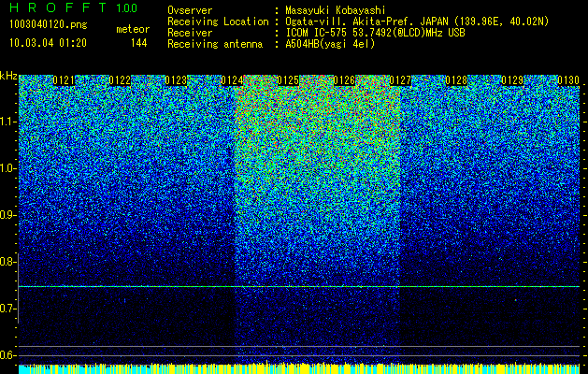Viewport: 588px width, 374px height.
Task: Click the HROFFT 1.0.0 title text
Action: pyautogui.click(x=74, y=7)
